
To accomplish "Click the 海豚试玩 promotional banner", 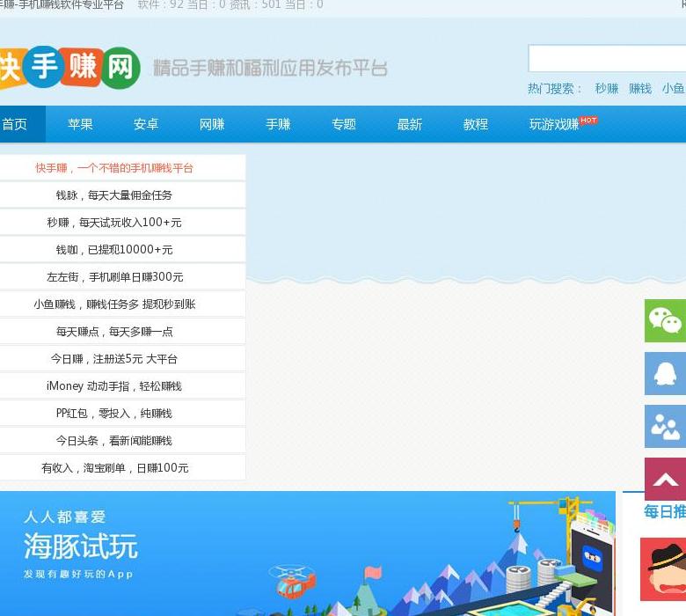I will pos(308,554).
